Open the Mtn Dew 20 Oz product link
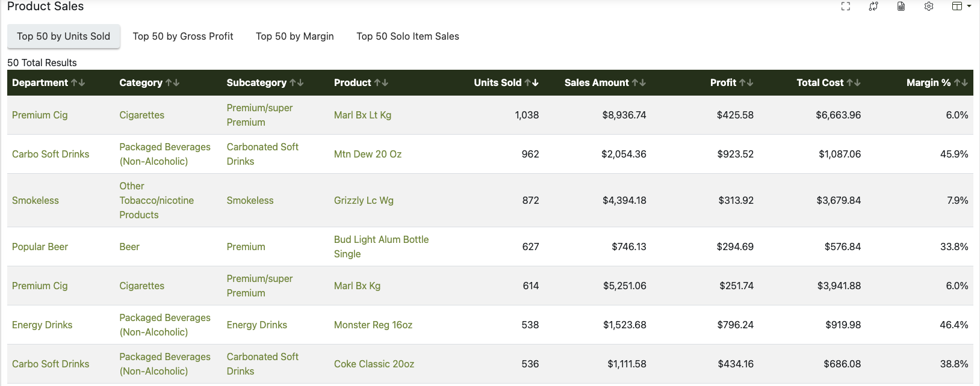 pyautogui.click(x=368, y=155)
